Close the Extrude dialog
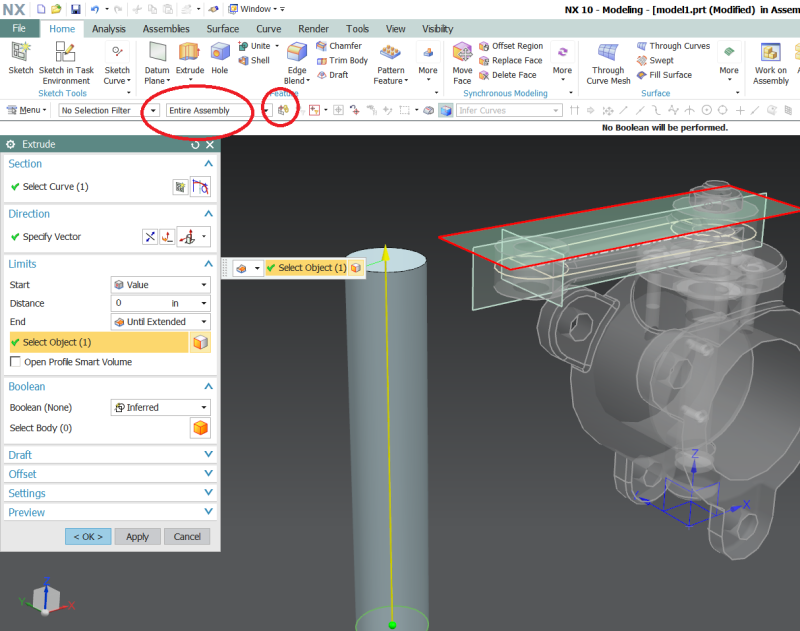800x631 pixels. click(x=210, y=145)
